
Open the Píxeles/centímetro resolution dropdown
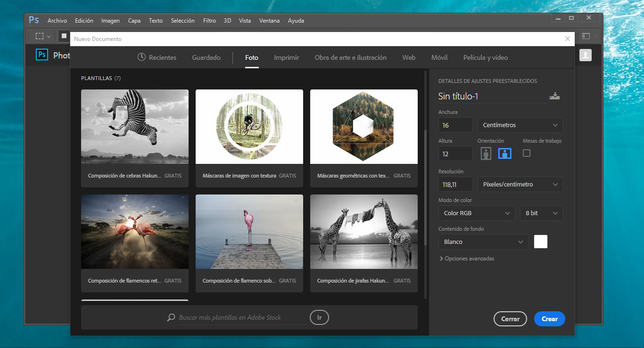520,184
